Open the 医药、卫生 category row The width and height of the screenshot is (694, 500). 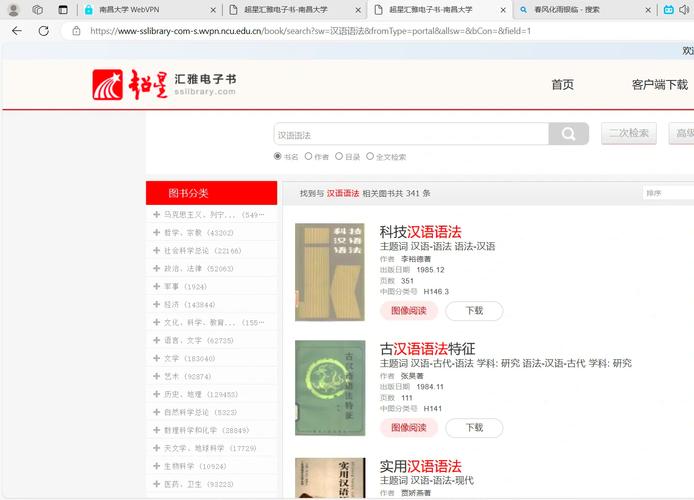pos(212,484)
